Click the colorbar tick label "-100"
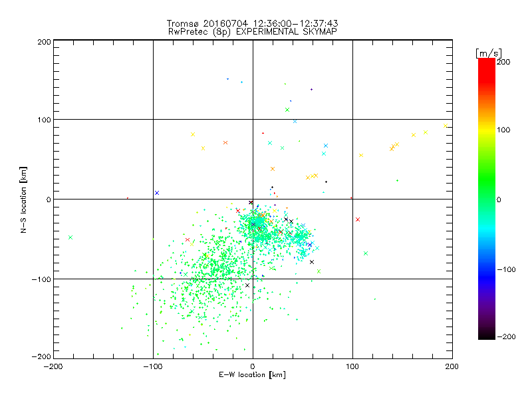Screen dimensions: 532x399 507,269
